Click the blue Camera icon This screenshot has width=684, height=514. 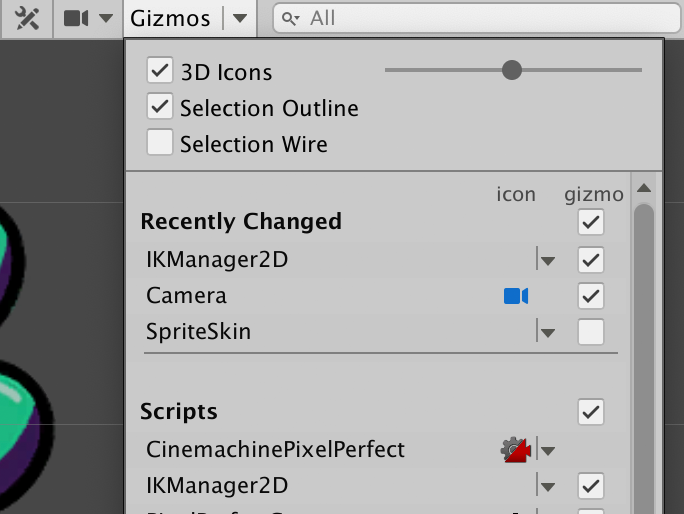pos(516,296)
